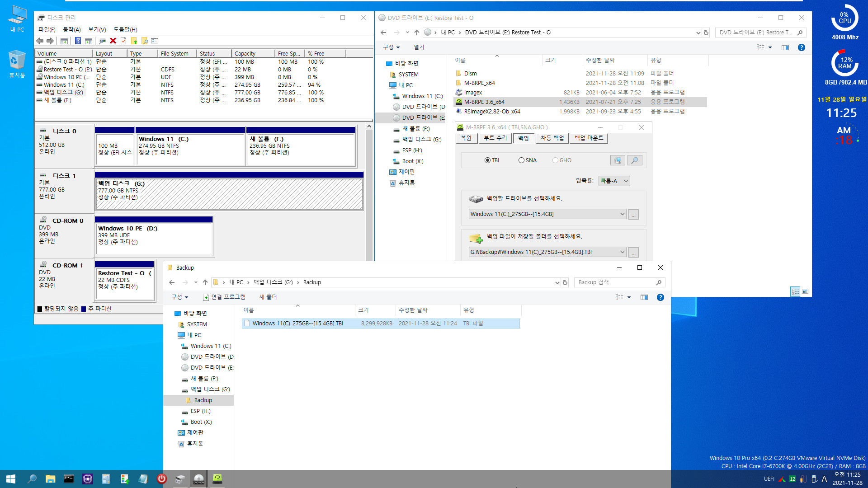Image resolution: width=868 pixels, height=488 pixels.
Task: Open File Explorer from taskbar
Action: (x=50, y=479)
